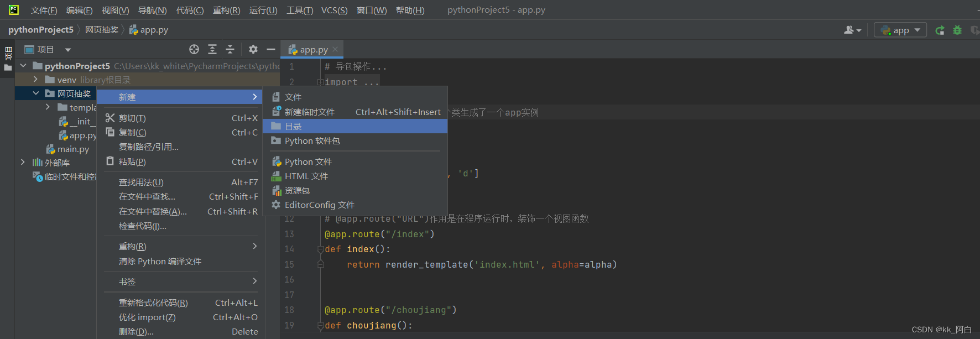Screen dimensions: 980x339
Task: Click the PyCharm logo icon
Action: pyautogui.click(x=13, y=9)
